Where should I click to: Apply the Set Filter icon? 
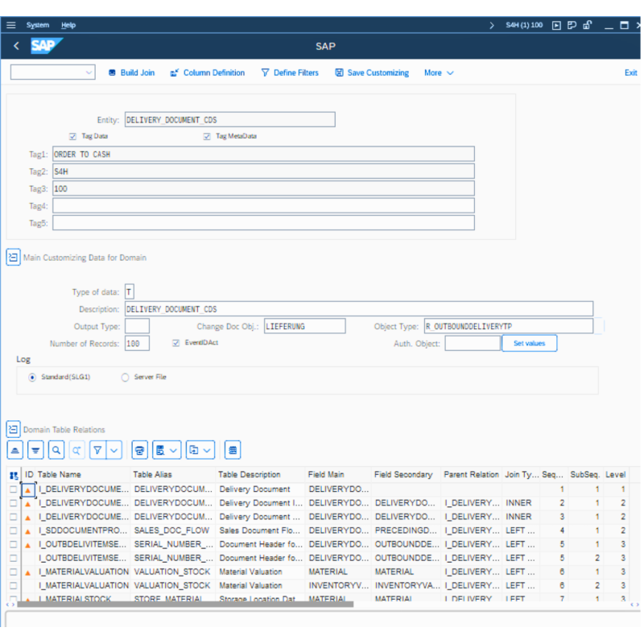(x=97, y=450)
